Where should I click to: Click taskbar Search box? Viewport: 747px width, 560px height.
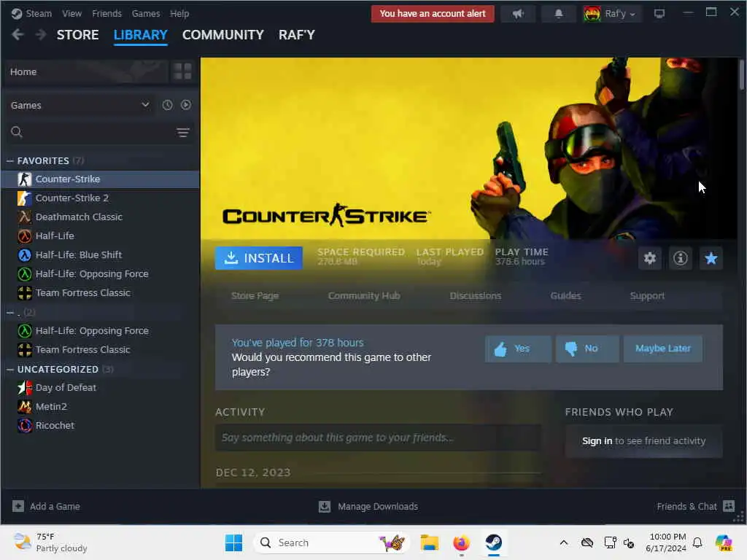pyautogui.click(x=332, y=542)
